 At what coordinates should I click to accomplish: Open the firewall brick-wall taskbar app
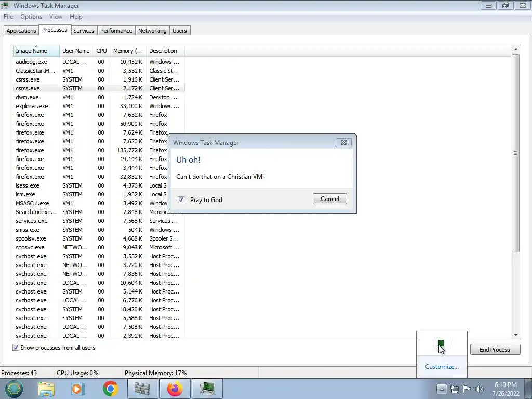click(143, 389)
